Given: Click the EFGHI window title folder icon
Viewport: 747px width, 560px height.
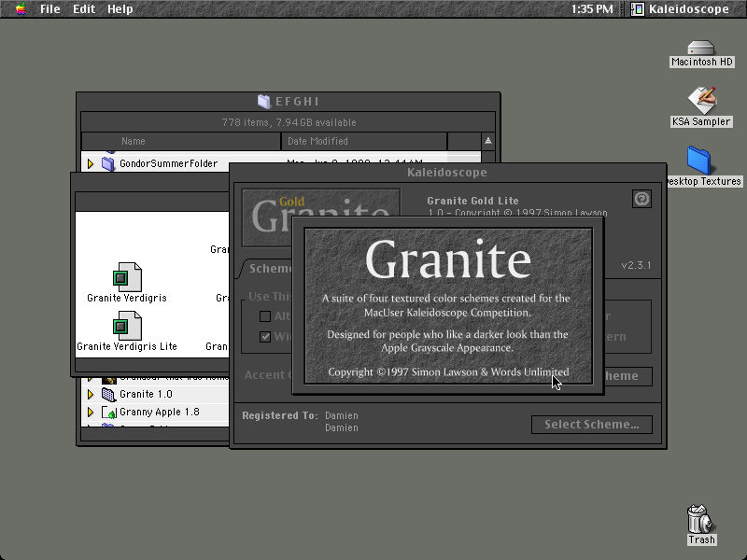Looking at the screenshot, I should pyautogui.click(x=264, y=102).
